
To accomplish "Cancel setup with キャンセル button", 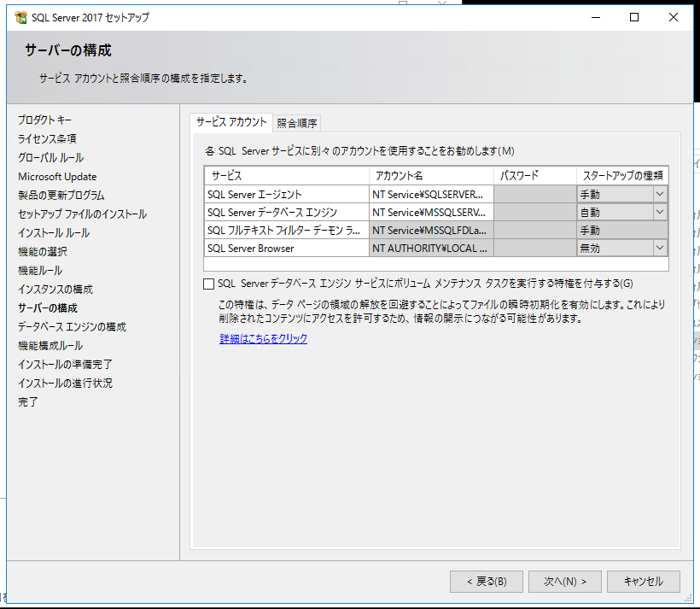I will [x=644, y=582].
